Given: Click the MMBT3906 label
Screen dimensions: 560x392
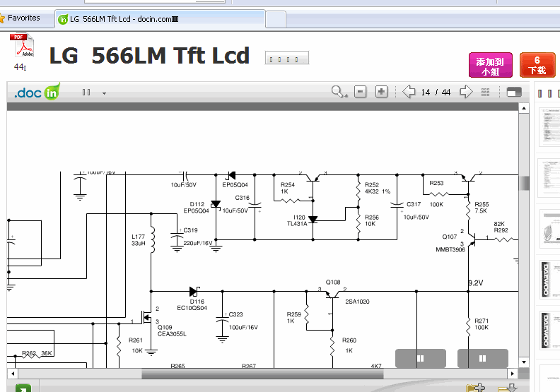Looking at the screenshot, I should 450,250.
